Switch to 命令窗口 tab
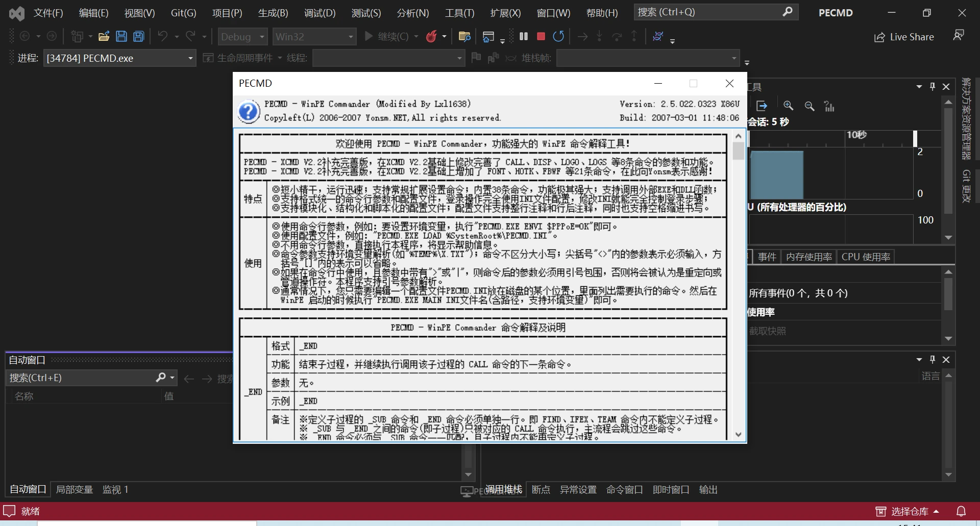The width and height of the screenshot is (980, 526). pos(625,489)
